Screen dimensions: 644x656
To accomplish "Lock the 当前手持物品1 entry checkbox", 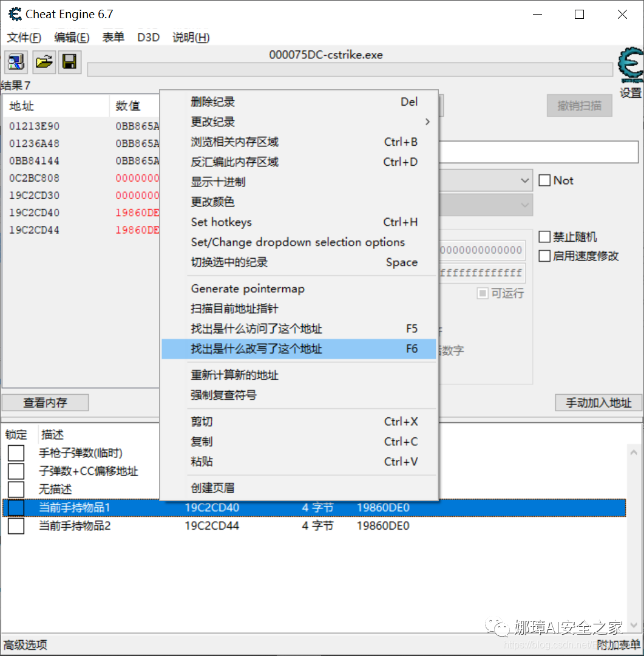I will (16, 507).
